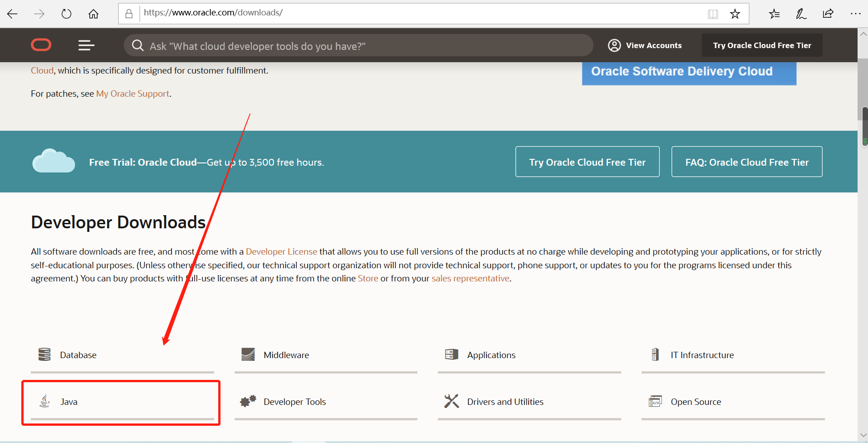Open the Java downloads section
Viewport: 868px width, 443px height.
(69, 402)
